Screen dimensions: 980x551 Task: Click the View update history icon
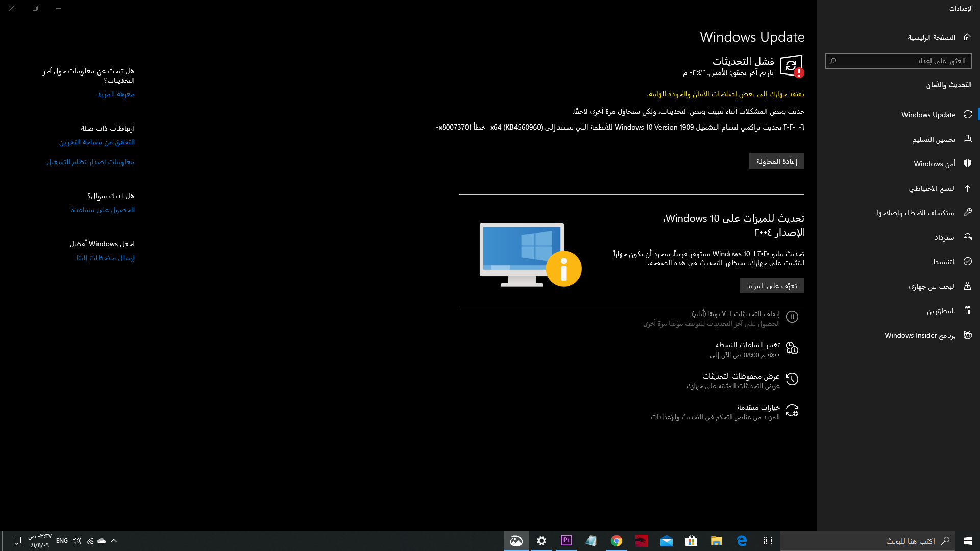pos(792,380)
